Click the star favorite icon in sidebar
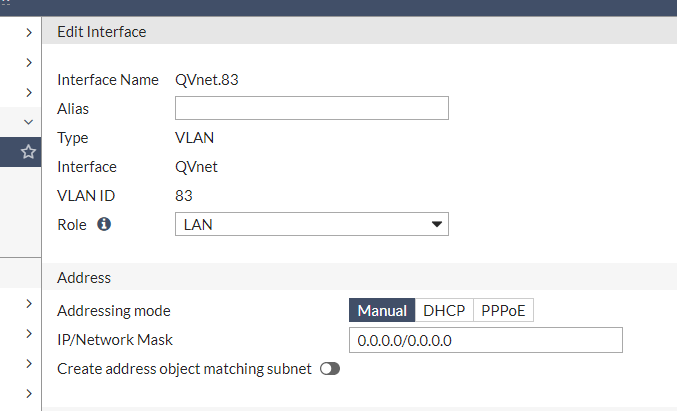Image resolution: width=677 pixels, height=411 pixels. [x=29, y=152]
